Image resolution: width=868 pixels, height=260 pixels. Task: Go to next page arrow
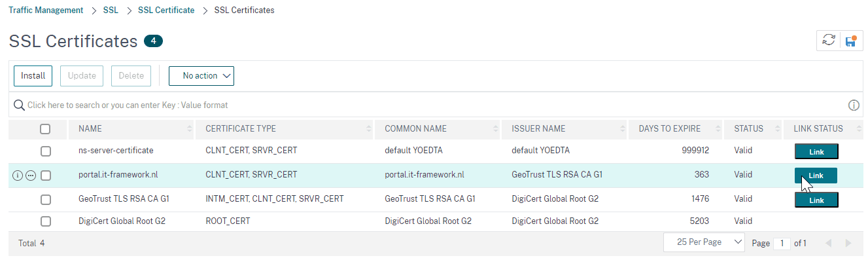coord(848,243)
